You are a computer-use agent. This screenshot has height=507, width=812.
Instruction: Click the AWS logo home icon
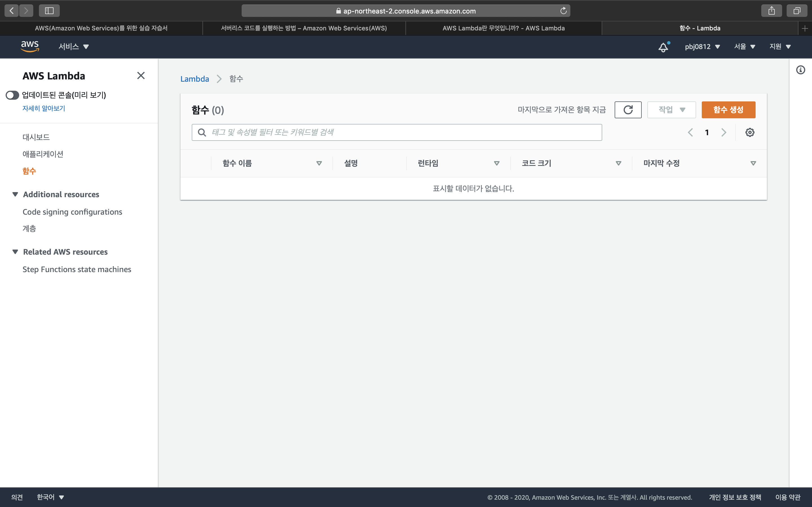point(30,46)
